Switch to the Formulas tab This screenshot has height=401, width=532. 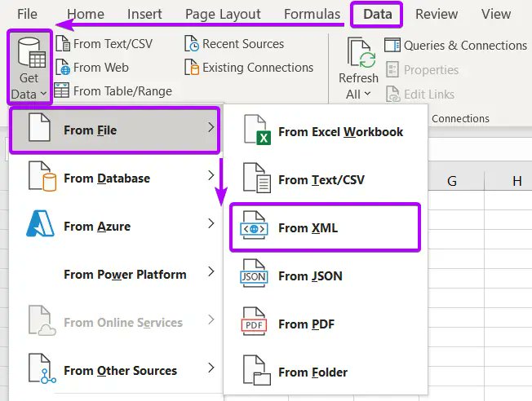pos(313,14)
